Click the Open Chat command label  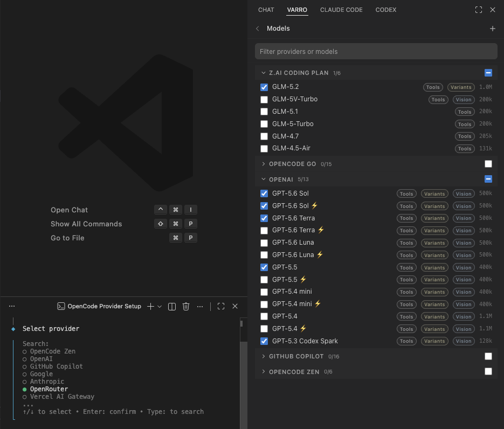[x=69, y=210]
